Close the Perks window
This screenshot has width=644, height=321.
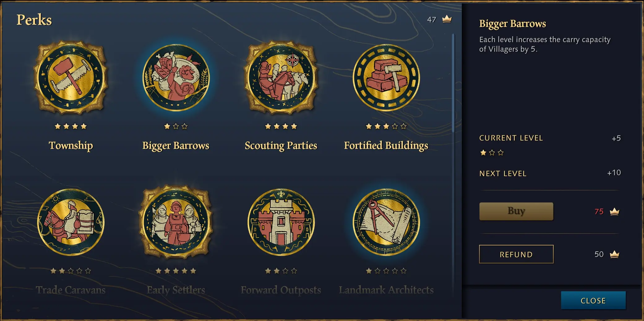coord(593,300)
